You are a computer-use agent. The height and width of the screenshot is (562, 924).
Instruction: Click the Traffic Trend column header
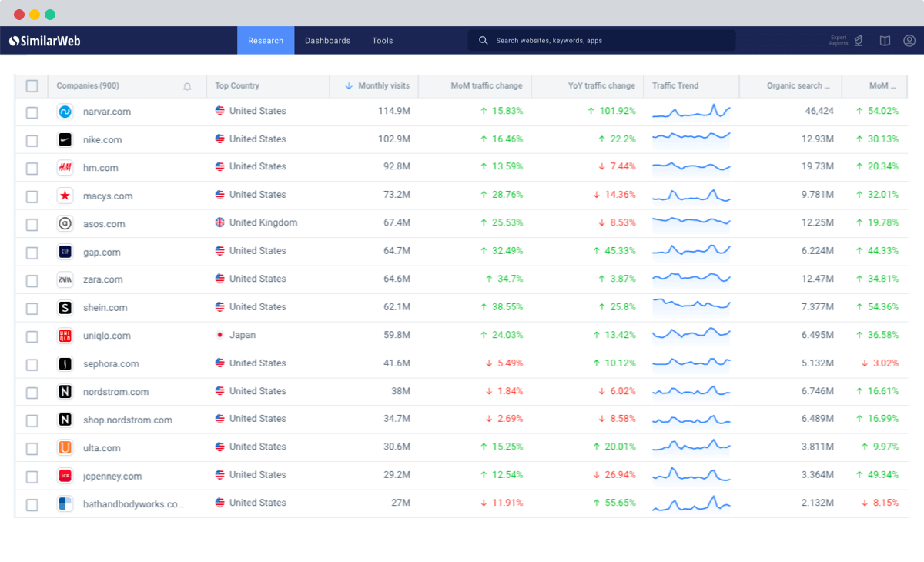(x=675, y=86)
